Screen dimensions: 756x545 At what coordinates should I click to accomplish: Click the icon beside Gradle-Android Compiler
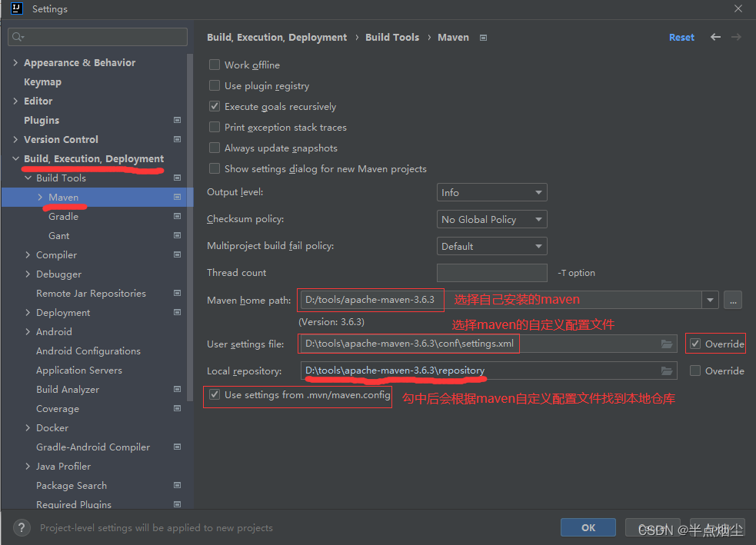(178, 447)
